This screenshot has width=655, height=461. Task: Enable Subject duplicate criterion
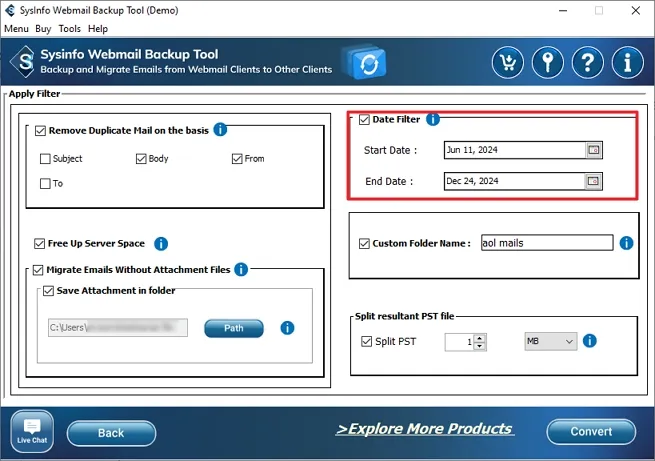[x=45, y=159]
